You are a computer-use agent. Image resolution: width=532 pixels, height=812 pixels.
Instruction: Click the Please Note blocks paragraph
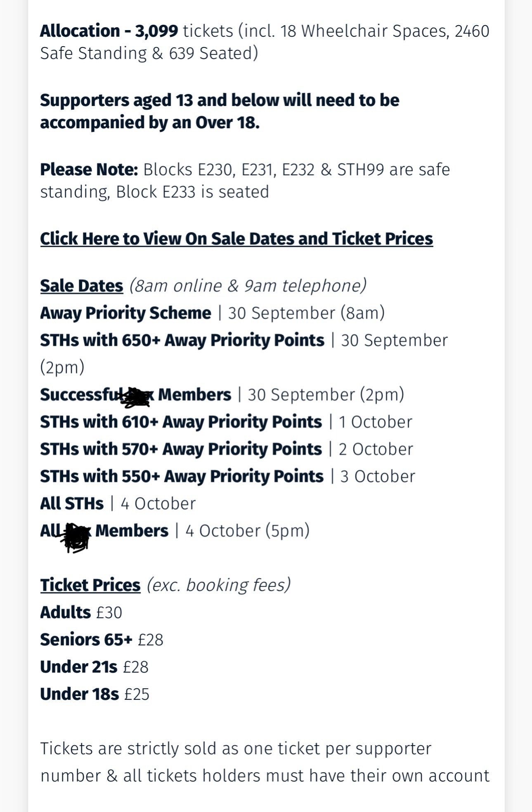tap(245, 181)
